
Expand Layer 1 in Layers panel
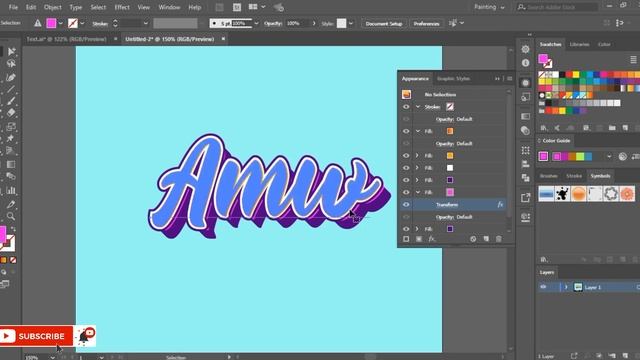566,287
